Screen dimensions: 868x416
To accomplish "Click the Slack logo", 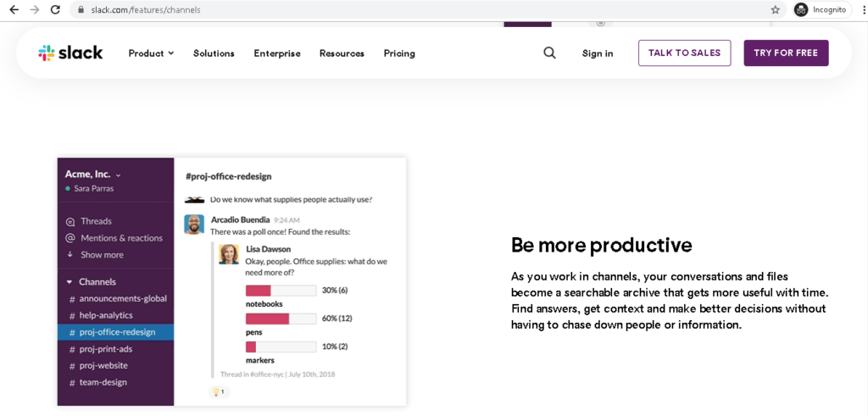I will coord(70,53).
